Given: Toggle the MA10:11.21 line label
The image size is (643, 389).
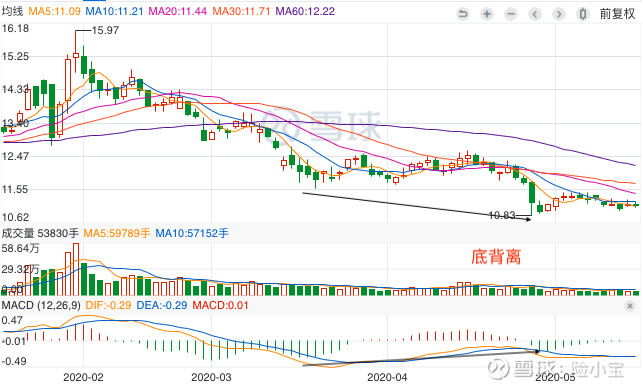Looking at the screenshot, I should 114,11.
